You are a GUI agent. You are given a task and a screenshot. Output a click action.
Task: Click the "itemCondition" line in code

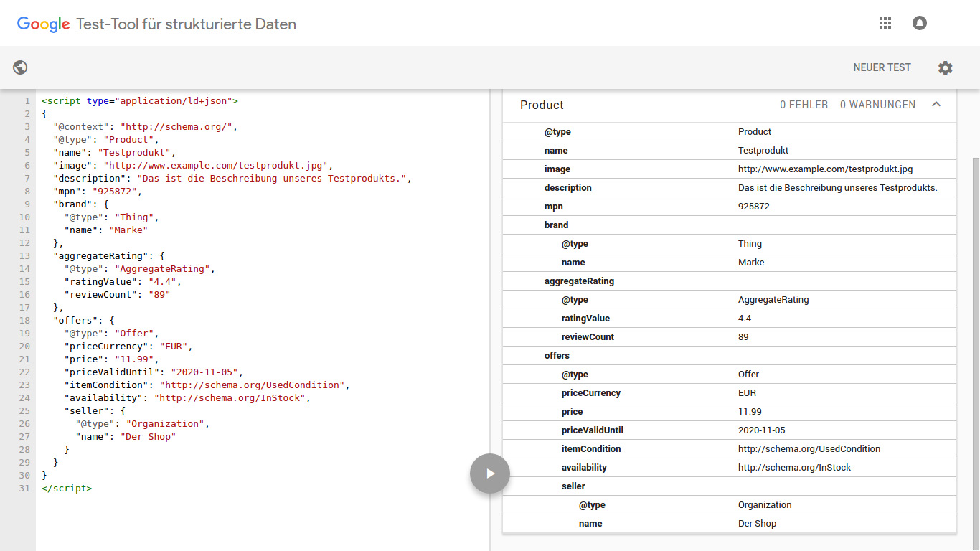207,385
